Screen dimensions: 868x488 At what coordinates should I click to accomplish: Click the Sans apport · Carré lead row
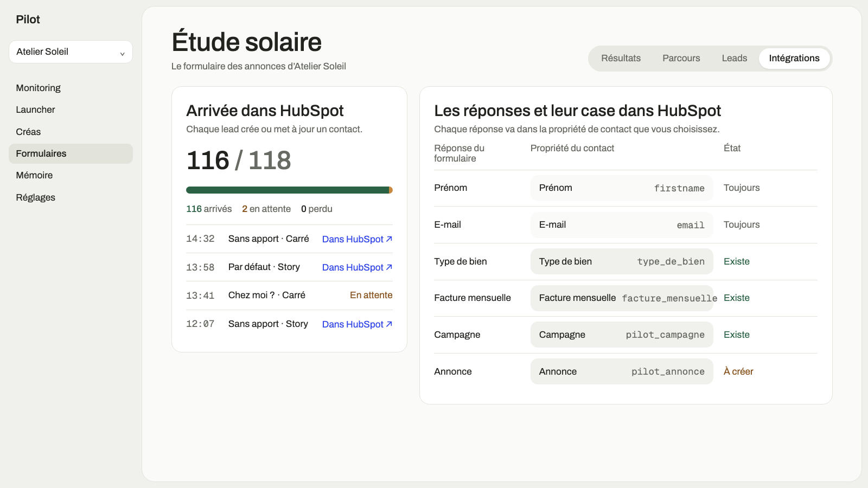[289, 239]
